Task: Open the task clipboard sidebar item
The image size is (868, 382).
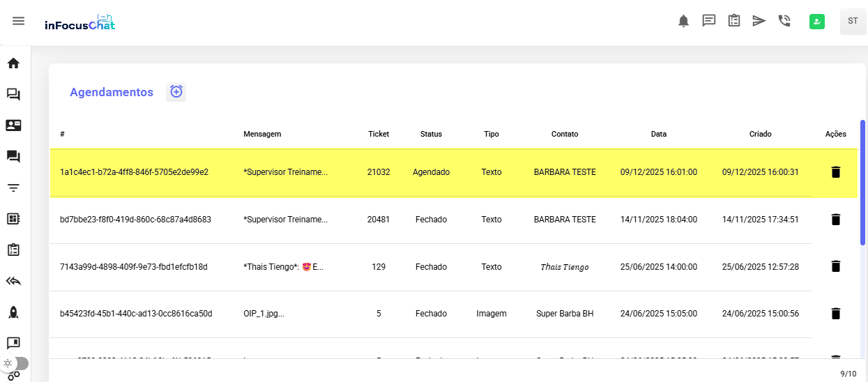Action: point(13,250)
